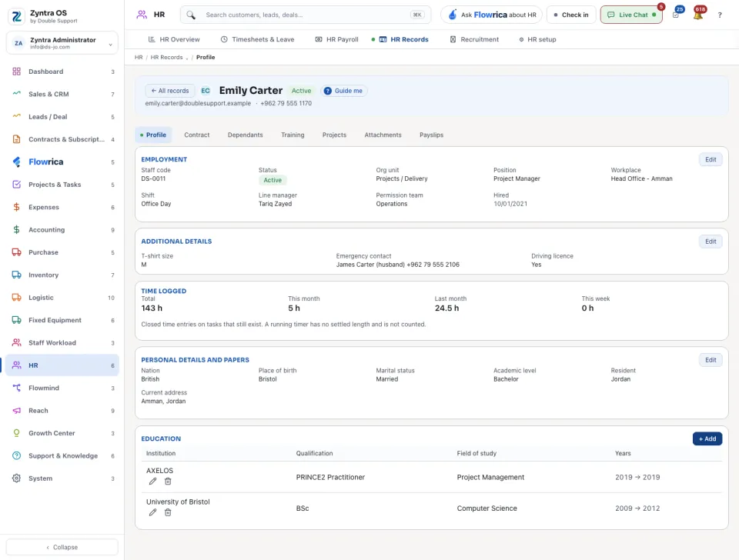Viewport: 739px width, 560px height.
Task: Edit the AXELOS education row pencil icon
Action: tap(152, 482)
